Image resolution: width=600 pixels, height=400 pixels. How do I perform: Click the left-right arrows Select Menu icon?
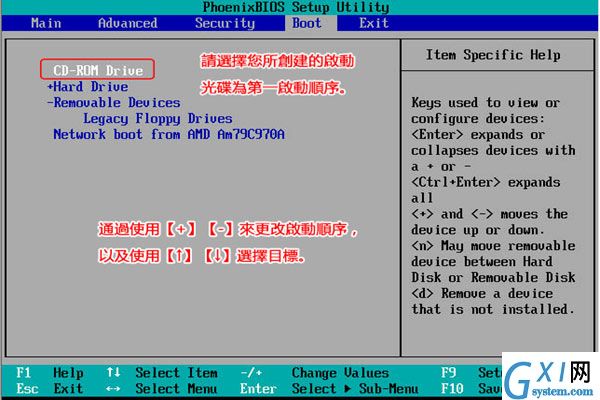[x=113, y=389]
